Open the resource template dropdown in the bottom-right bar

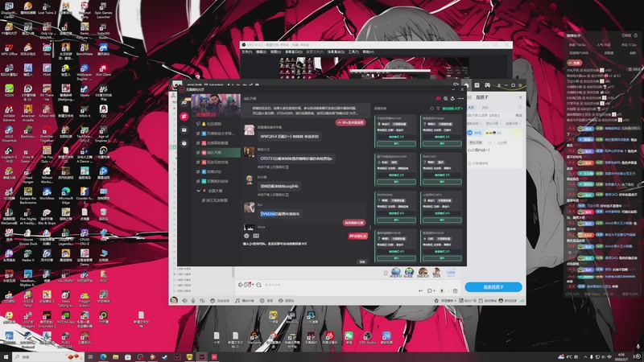pyautogui.click(x=446, y=300)
